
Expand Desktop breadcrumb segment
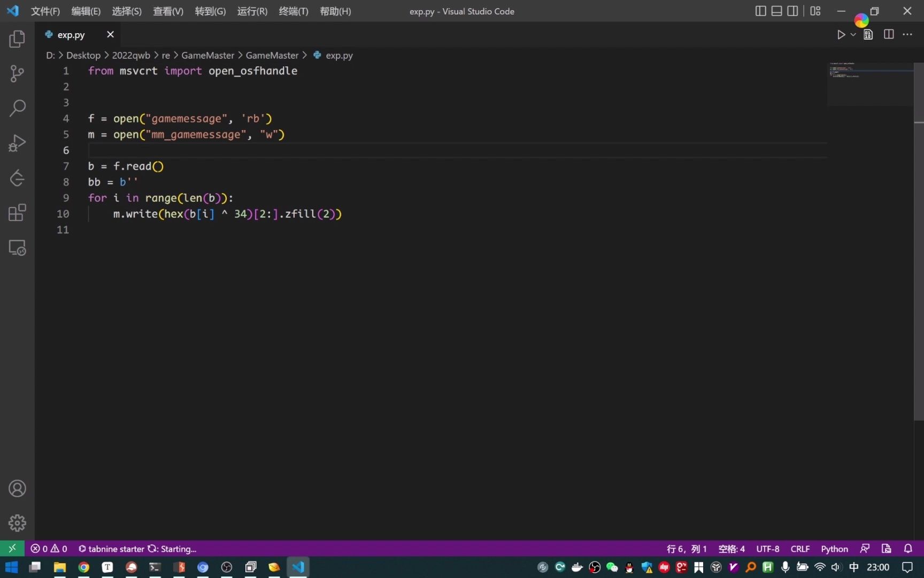pos(83,55)
